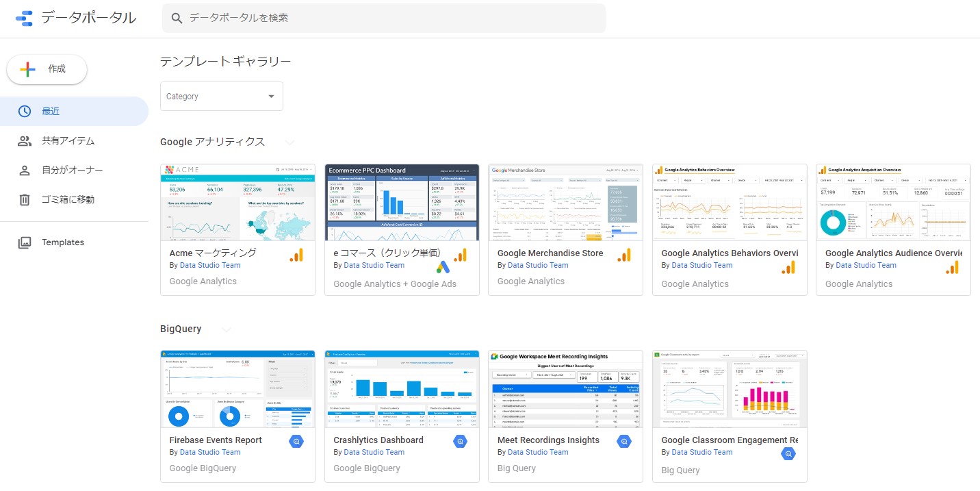Click the BigQuery icon on Firebase Events Report card

296,442
